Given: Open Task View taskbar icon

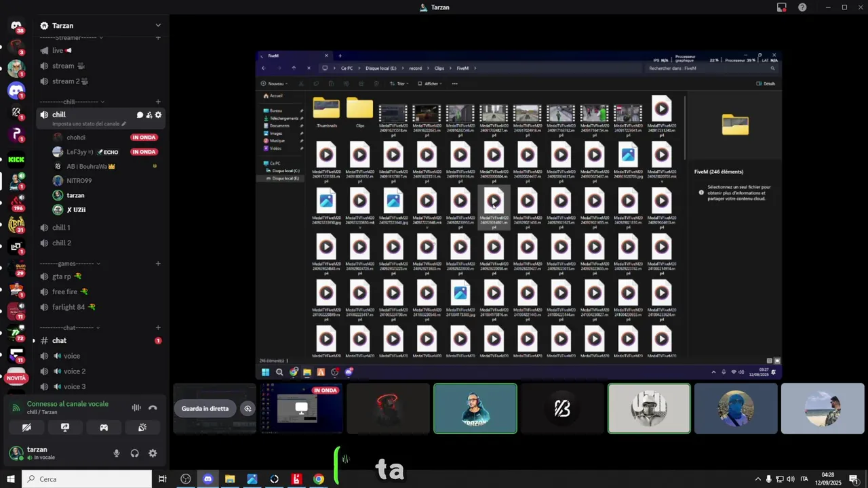Looking at the screenshot, I should click(163, 479).
